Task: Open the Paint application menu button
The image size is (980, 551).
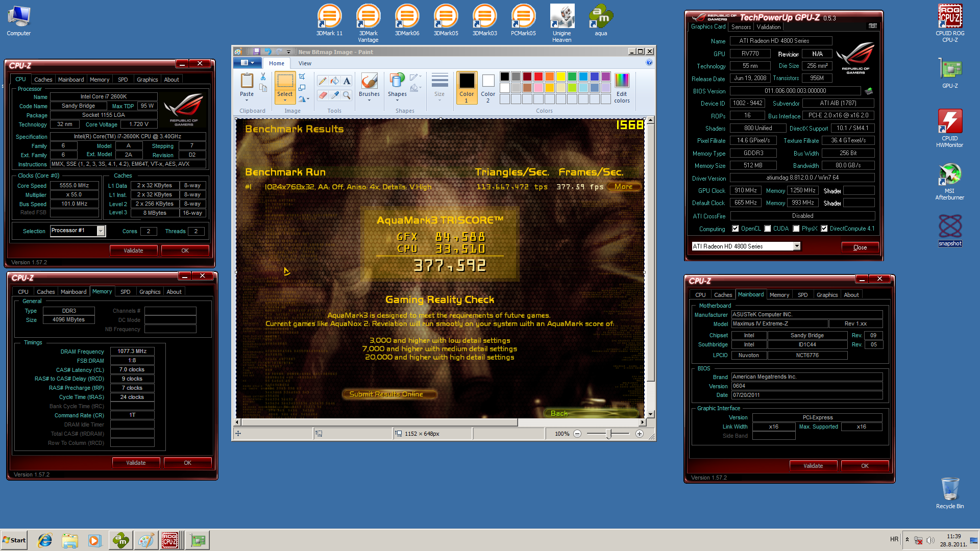Action: (248, 63)
